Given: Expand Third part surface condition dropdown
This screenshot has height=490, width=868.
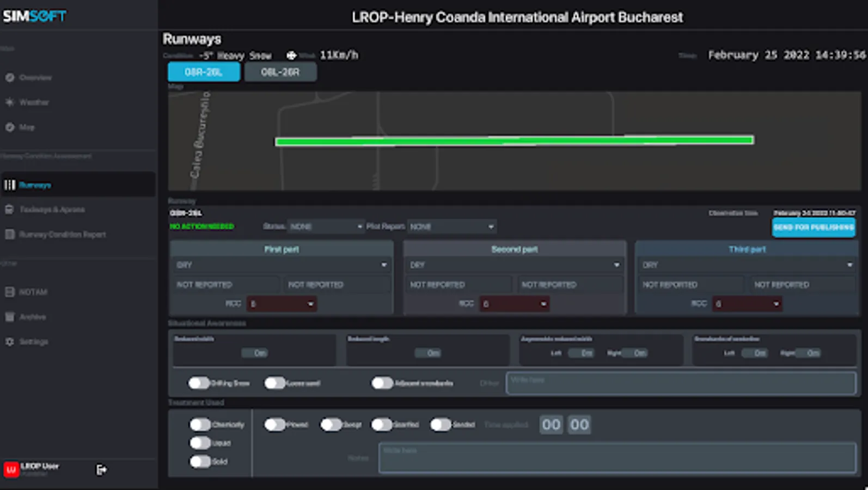Looking at the screenshot, I should coord(747,265).
